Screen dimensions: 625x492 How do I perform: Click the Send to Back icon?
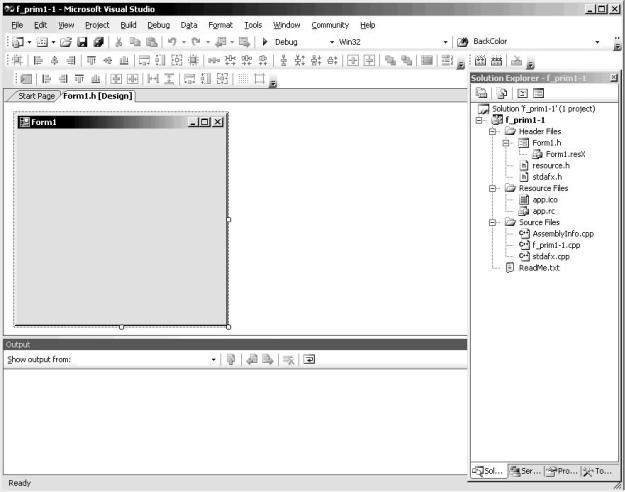pos(407,60)
